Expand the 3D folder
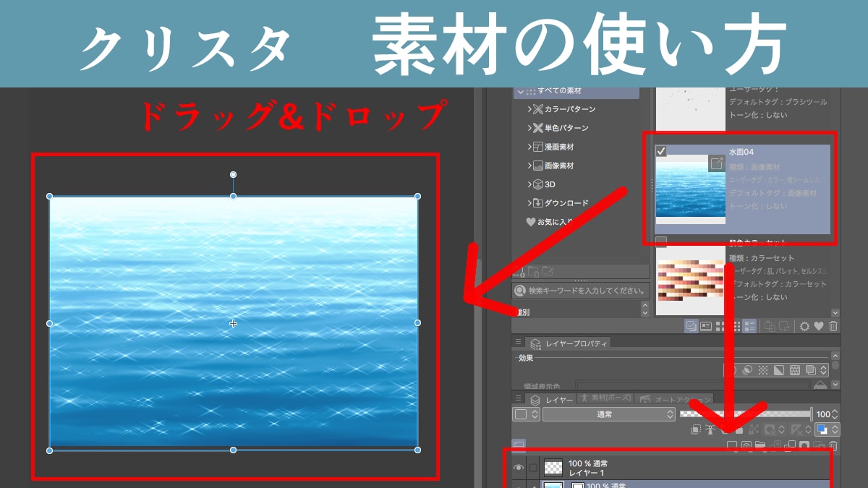 (x=529, y=184)
